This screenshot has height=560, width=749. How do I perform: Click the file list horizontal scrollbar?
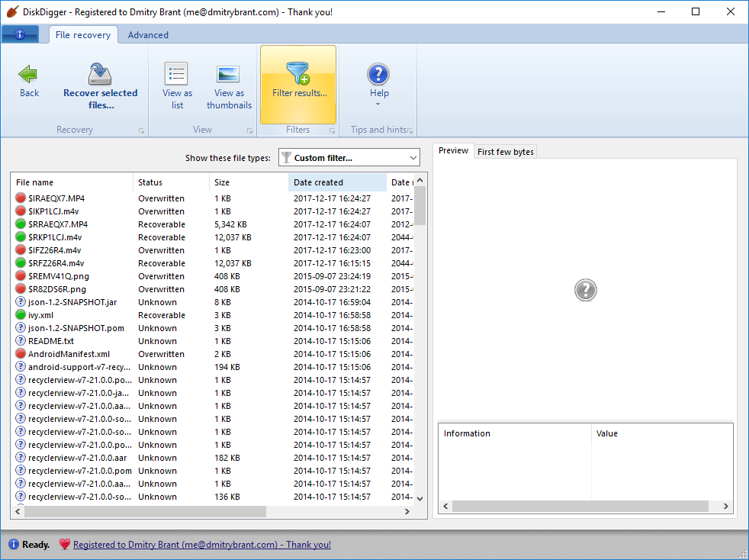pos(145,512)
